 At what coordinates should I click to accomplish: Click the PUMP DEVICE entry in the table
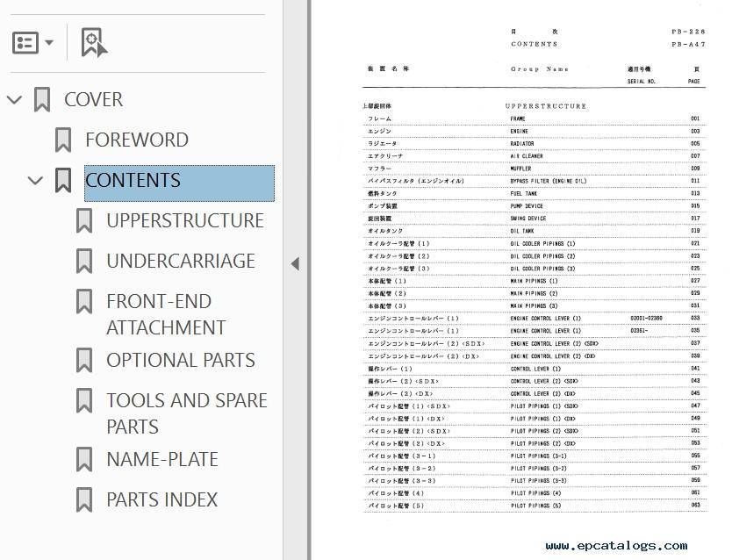pyautogui.click(x=526, y=205)
